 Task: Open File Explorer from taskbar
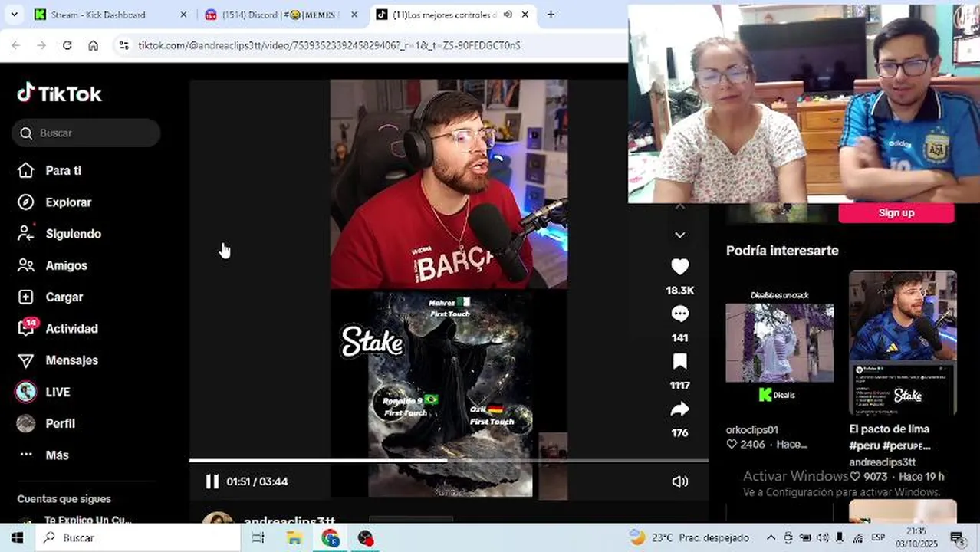point(294,537)
